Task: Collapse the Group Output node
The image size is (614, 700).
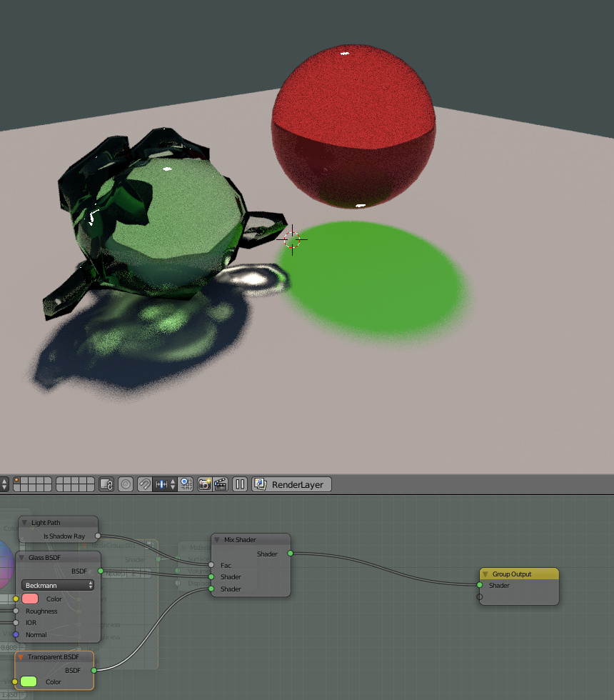Action: [x=485, y=574]
